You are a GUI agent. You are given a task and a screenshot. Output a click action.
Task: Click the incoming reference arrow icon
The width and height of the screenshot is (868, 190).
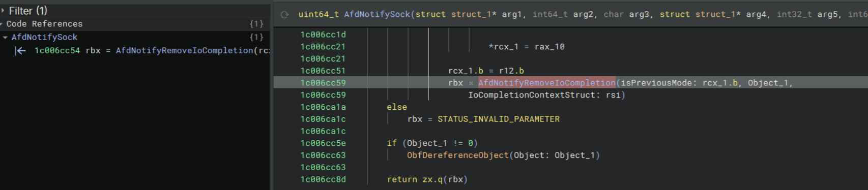click(20, 51)
